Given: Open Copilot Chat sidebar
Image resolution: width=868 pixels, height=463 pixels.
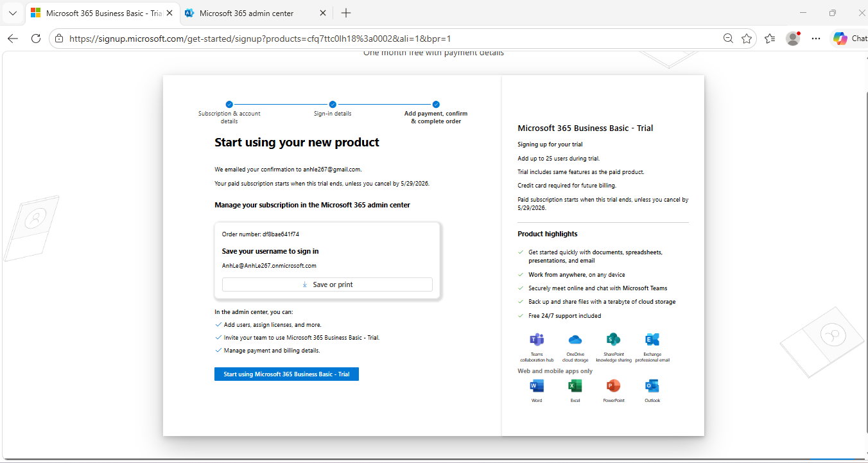Looking at the screenshot, I should tap(849, 39).
